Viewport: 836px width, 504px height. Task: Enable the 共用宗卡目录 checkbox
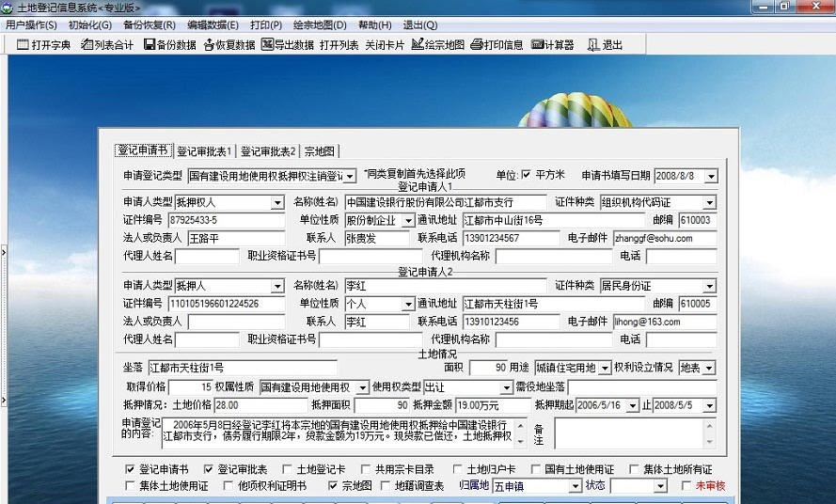365,469
